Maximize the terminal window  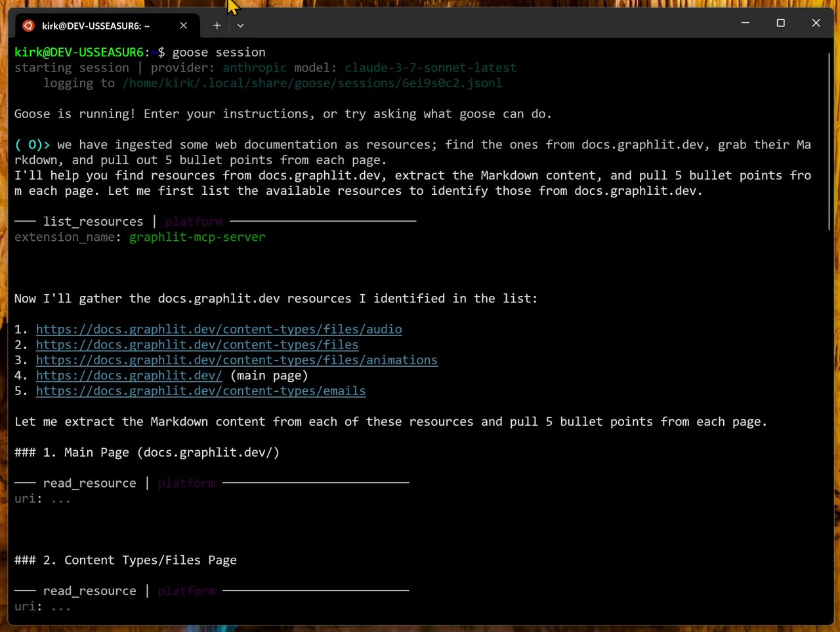780,23
